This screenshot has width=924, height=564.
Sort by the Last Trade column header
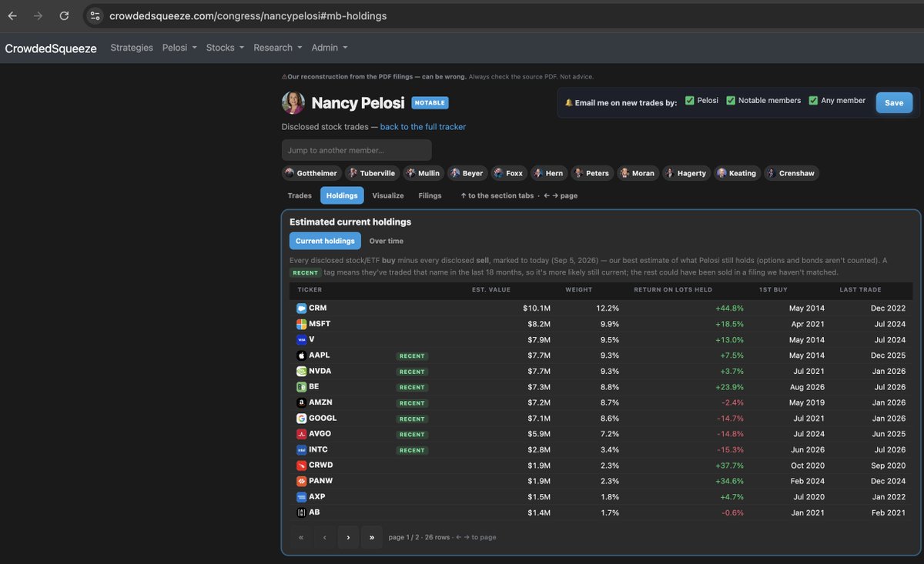tap(859, 289)
